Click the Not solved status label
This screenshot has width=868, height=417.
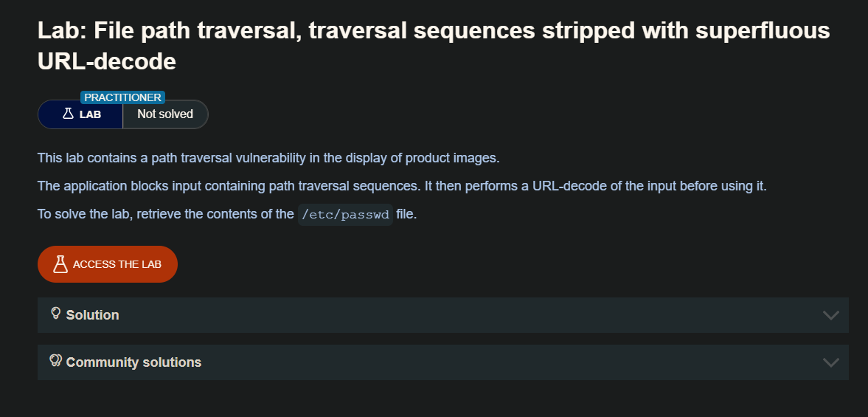tap(165, 114)
